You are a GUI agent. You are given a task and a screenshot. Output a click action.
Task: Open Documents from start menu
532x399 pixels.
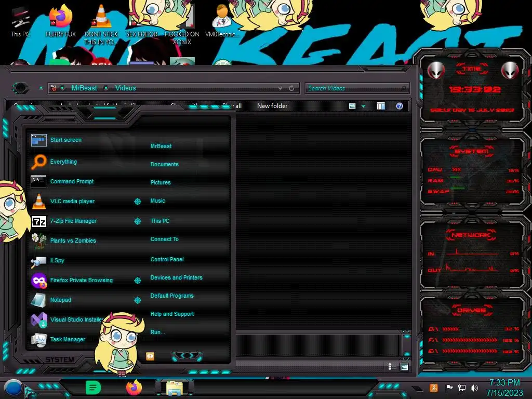165,164
